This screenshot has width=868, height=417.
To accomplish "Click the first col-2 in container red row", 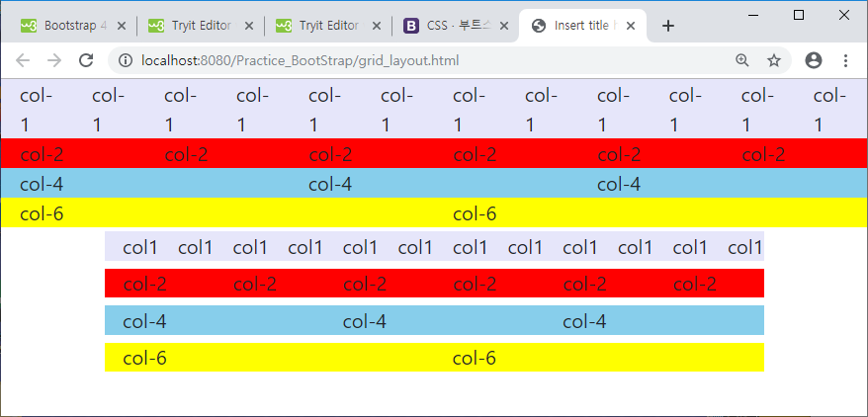I will point(145,285).
